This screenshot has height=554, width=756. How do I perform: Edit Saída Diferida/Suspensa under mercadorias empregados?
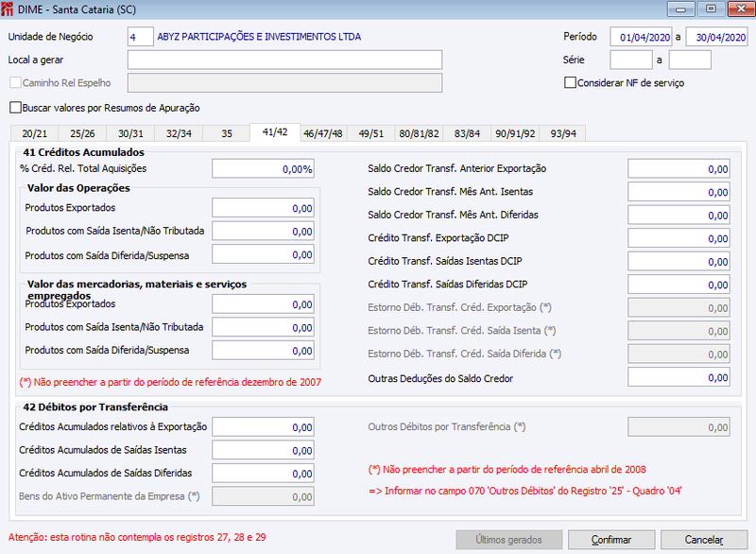click(264, 351)
